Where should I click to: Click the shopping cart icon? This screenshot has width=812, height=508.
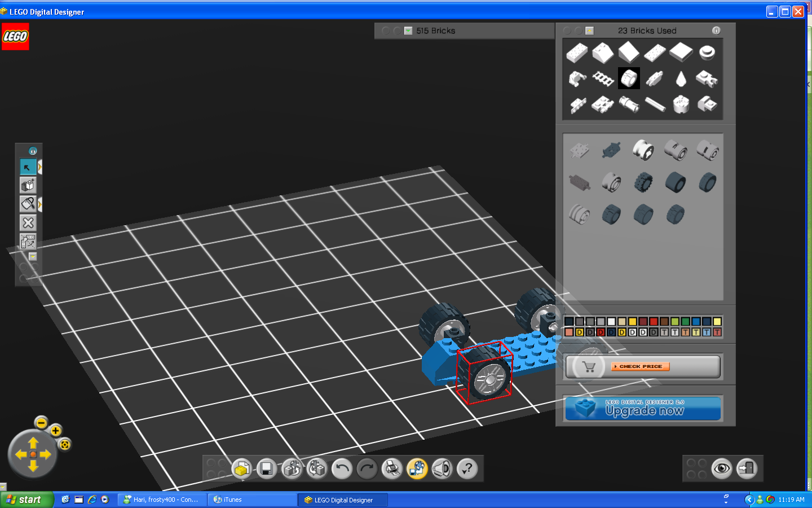pyautogui.click(x=589, y=367)
